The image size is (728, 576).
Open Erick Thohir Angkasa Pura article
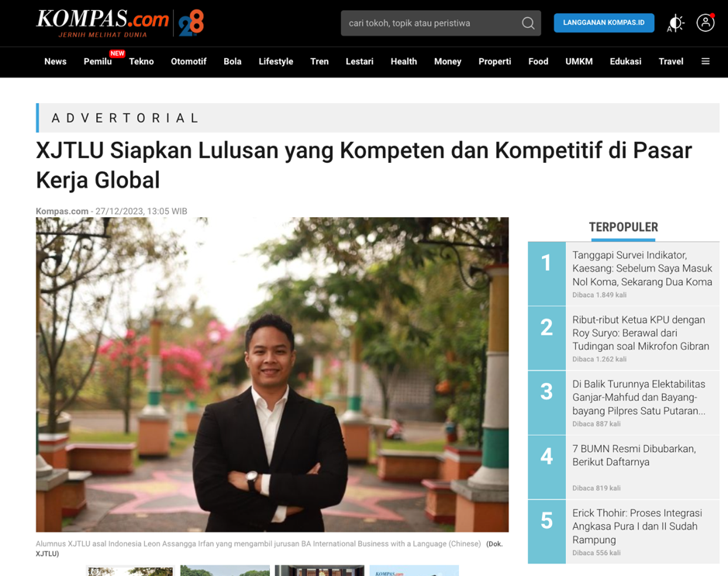point(637,526)
